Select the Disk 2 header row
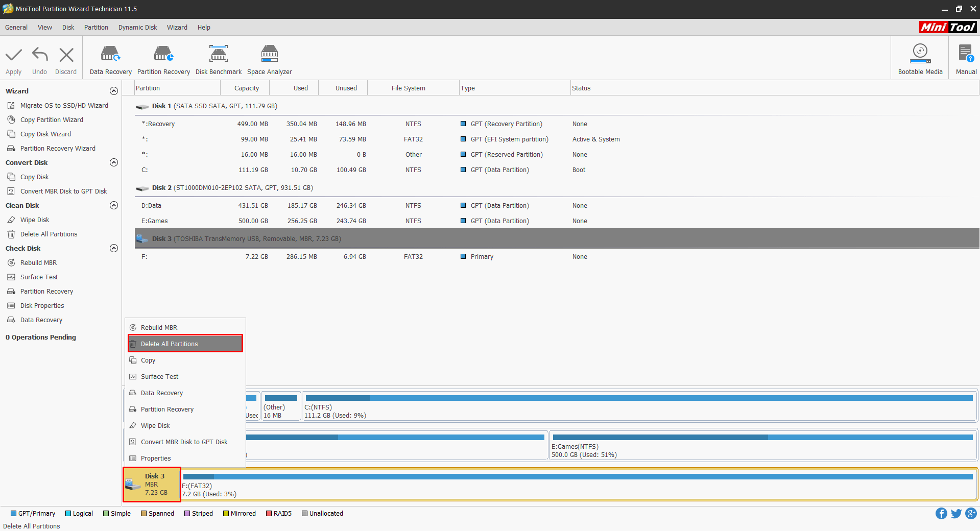The height and width of the screenshot is (531, 980). [557, 188]
